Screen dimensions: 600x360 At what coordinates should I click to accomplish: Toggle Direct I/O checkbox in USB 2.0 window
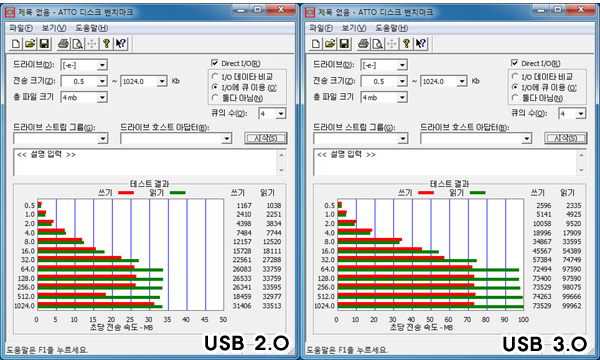pyautogui.click(x=214, y=63)
